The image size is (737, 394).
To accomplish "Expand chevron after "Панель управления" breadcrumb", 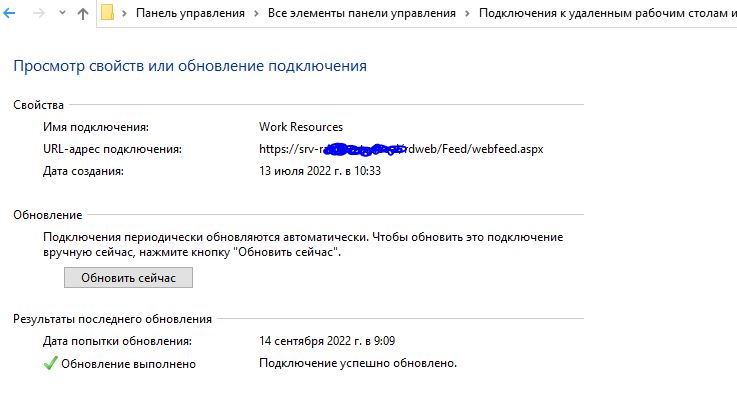I will pos(256,13).
